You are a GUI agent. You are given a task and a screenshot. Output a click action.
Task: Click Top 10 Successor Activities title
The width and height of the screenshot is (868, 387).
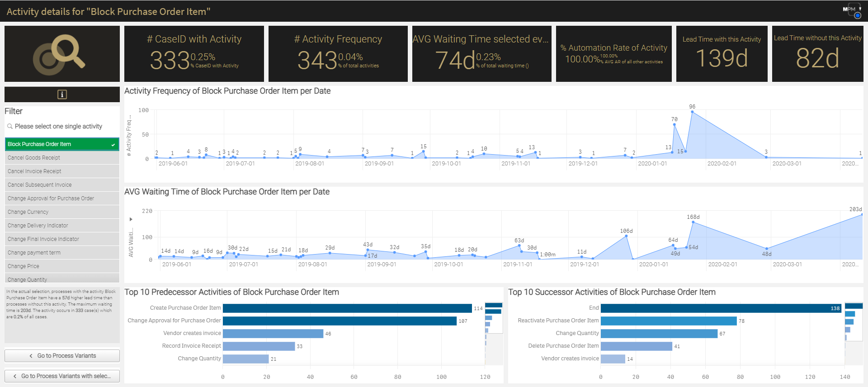(x=612, y=292)
